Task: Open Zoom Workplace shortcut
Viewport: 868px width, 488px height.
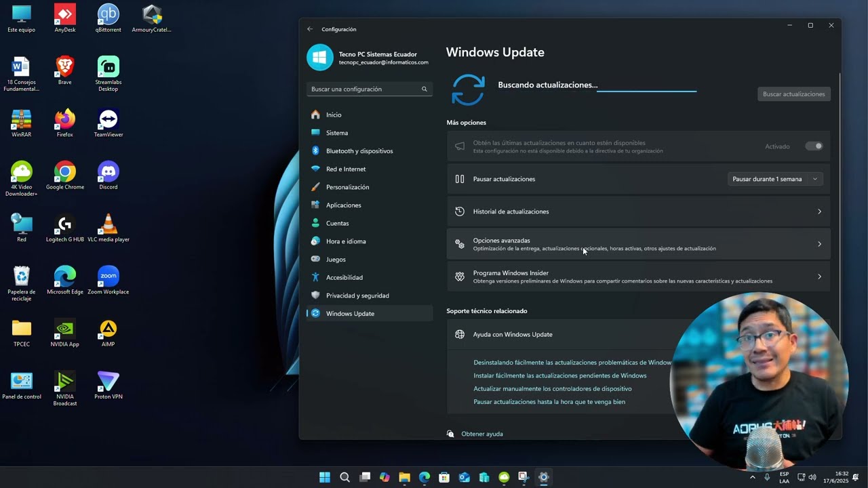Action: coord(108,281)
